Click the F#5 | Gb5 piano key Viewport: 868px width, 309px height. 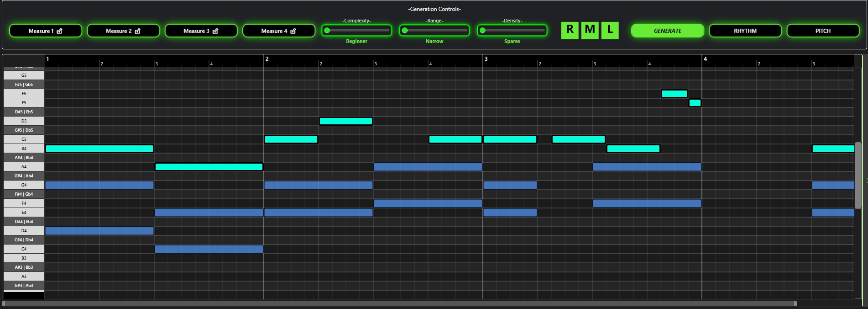coord(24,84)
